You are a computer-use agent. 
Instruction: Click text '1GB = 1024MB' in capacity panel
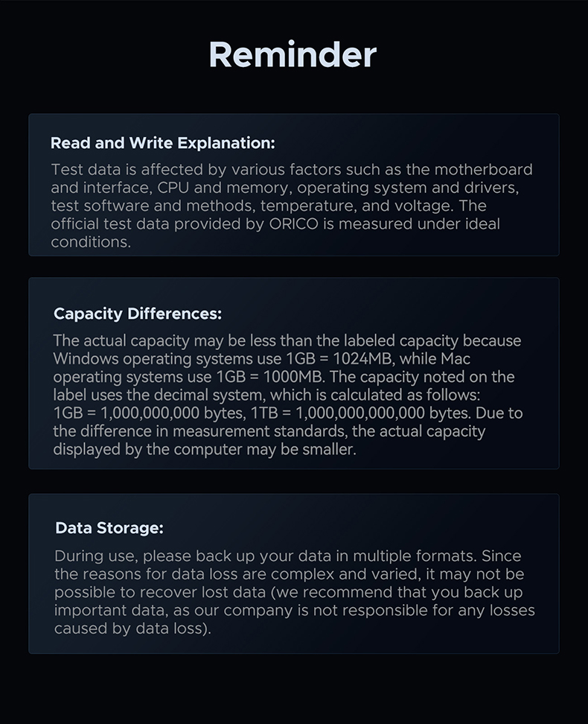tap(339, 359)
